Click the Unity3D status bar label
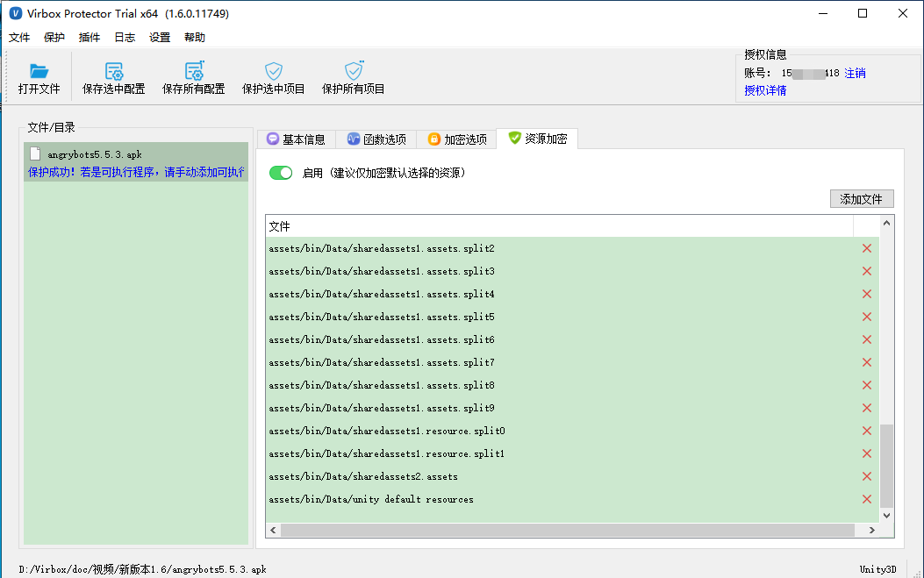 (x=878, y=569)
